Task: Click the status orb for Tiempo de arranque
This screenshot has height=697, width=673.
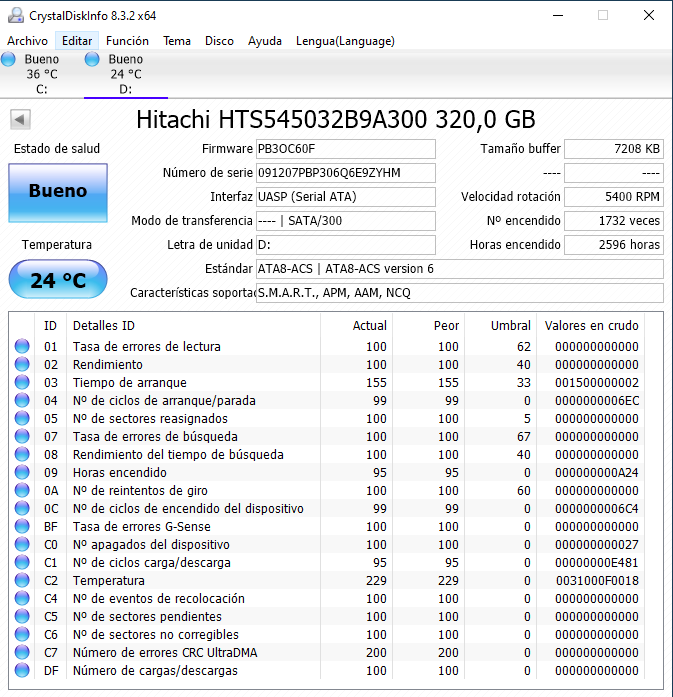Action: pyautogui.click(x=22, y=382)
